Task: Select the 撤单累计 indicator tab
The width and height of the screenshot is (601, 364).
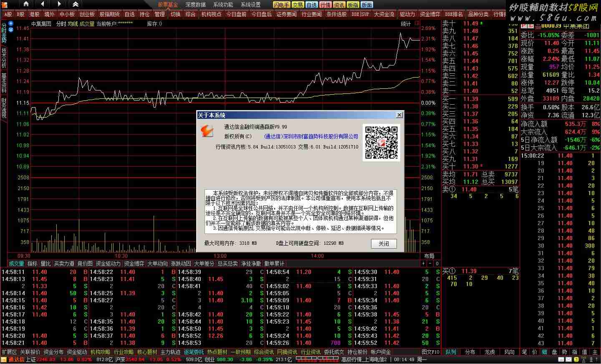Action: (274, 264)
